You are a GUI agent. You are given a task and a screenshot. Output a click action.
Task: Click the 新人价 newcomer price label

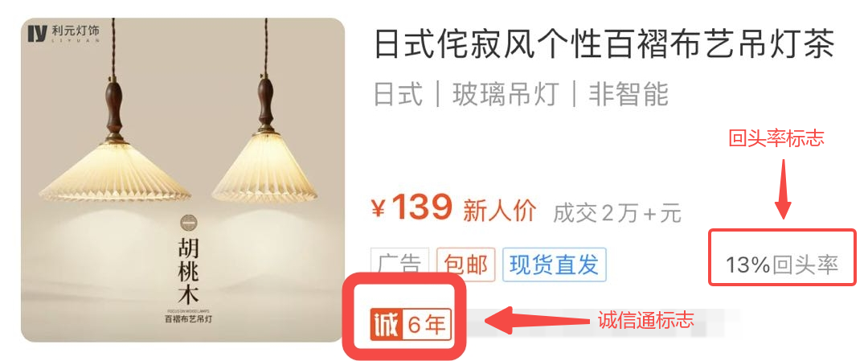click(x=500, y=211)
